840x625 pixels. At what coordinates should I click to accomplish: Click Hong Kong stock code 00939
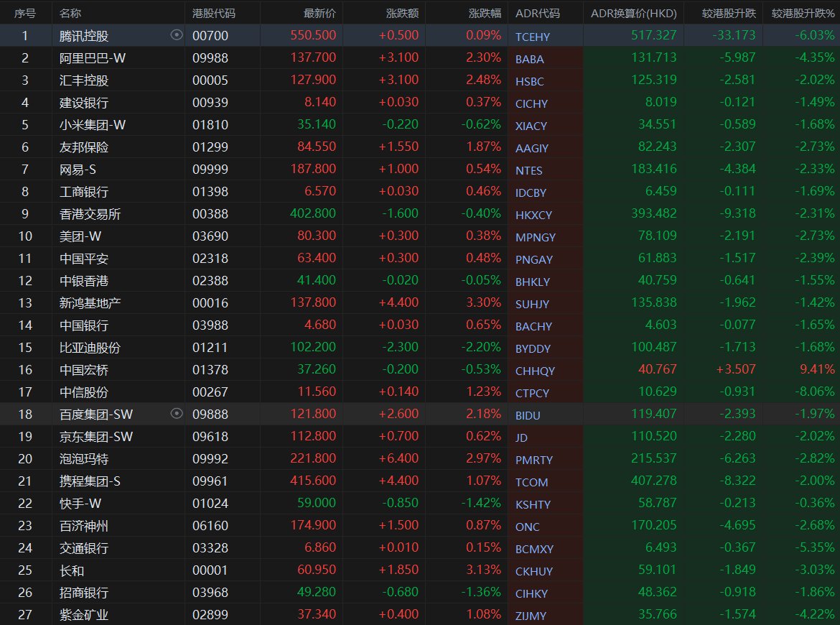(x=210, y=103)
